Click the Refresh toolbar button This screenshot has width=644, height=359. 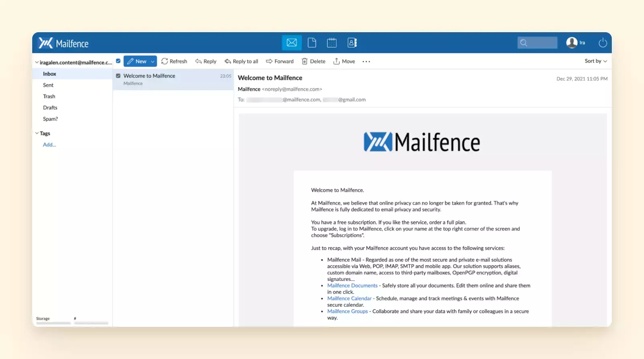pos(174,61)
